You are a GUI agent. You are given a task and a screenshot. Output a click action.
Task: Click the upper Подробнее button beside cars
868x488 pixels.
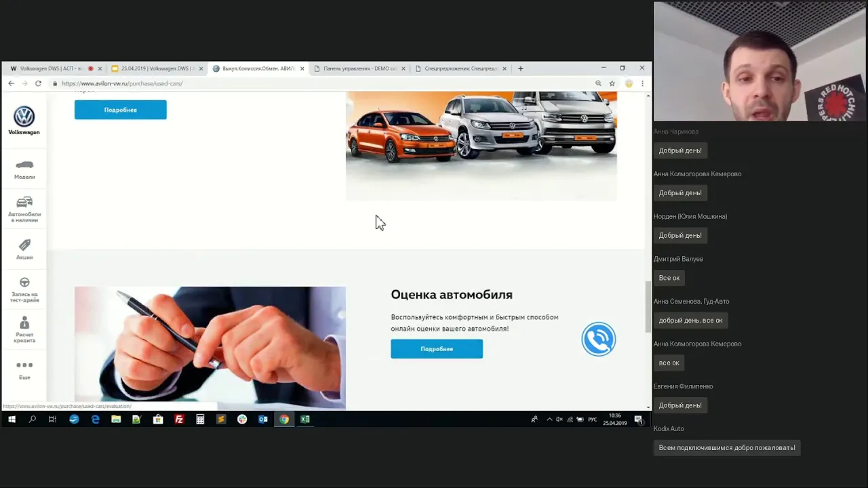121,110
